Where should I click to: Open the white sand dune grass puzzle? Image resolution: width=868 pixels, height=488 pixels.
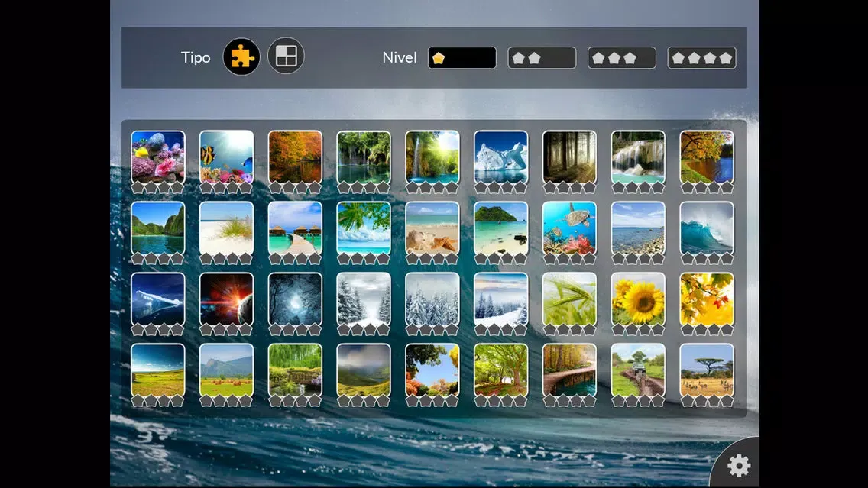click(226, 228)
